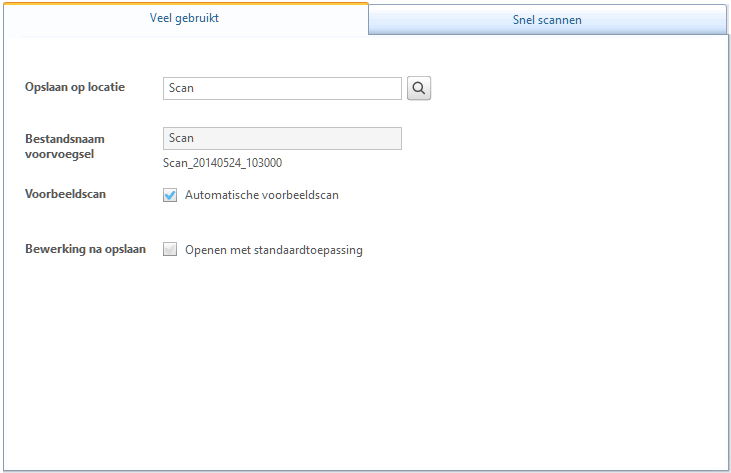Click the example filename Scan_20140524_103000
This screenshot has height=473, width=731.
point(222,163)
